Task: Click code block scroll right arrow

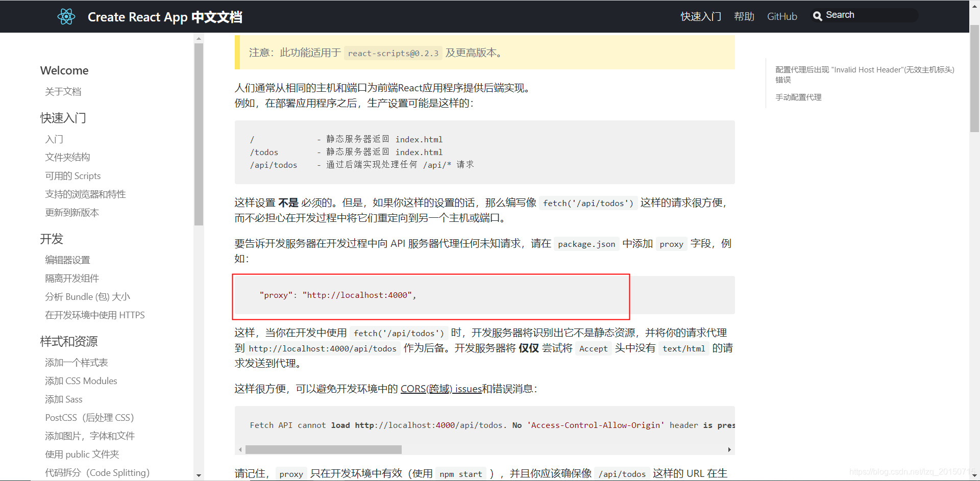Action: (729, 450)
